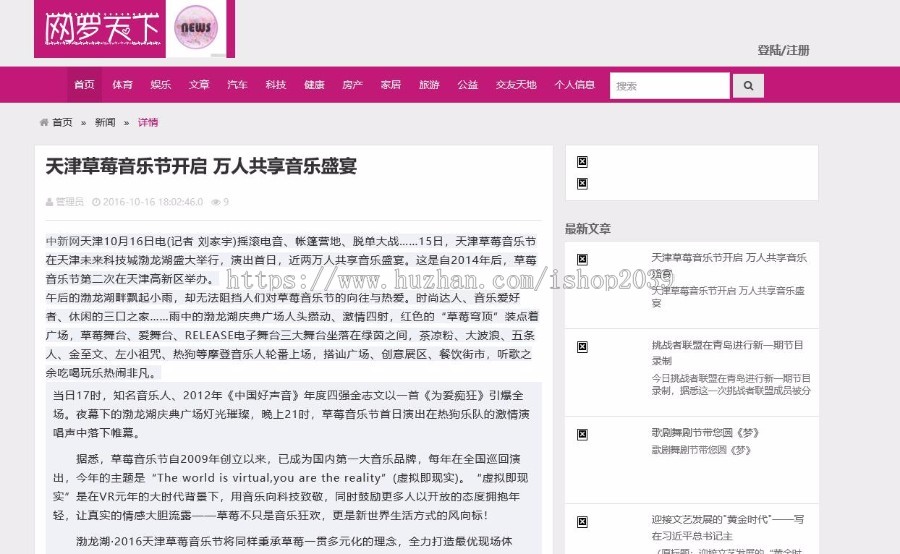Screen dimensions: 900x554
Task: Click the author icon beside 管理员
Action: tap(49, 202)
